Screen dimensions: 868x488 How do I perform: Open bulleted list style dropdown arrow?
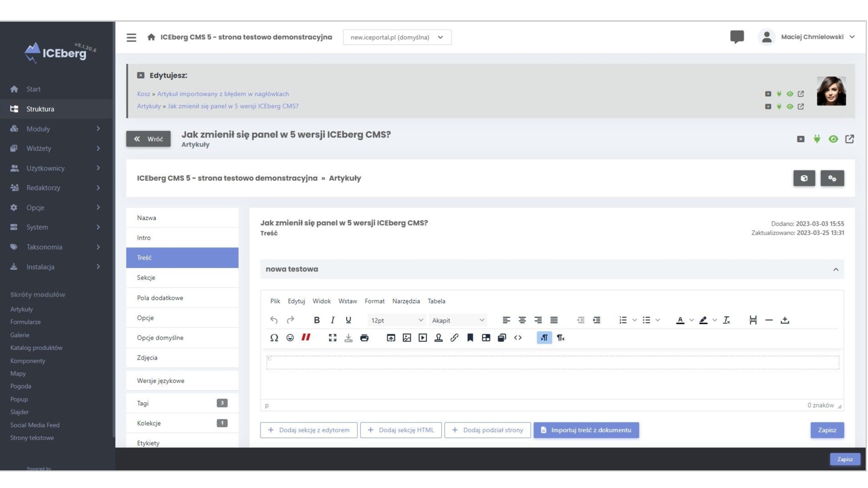(x=658, y=320)
